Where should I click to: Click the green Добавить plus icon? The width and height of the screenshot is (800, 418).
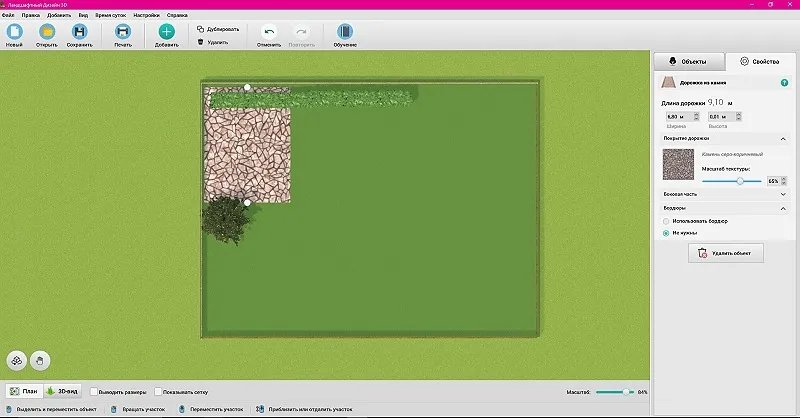click(x=166, y=32)
